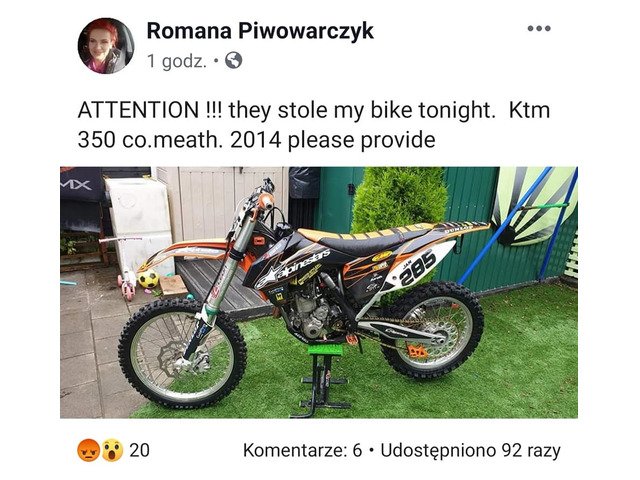Click the post text about stolen bike
The image size is (640, 480).
pyautogui.click(x=313, y=125)
